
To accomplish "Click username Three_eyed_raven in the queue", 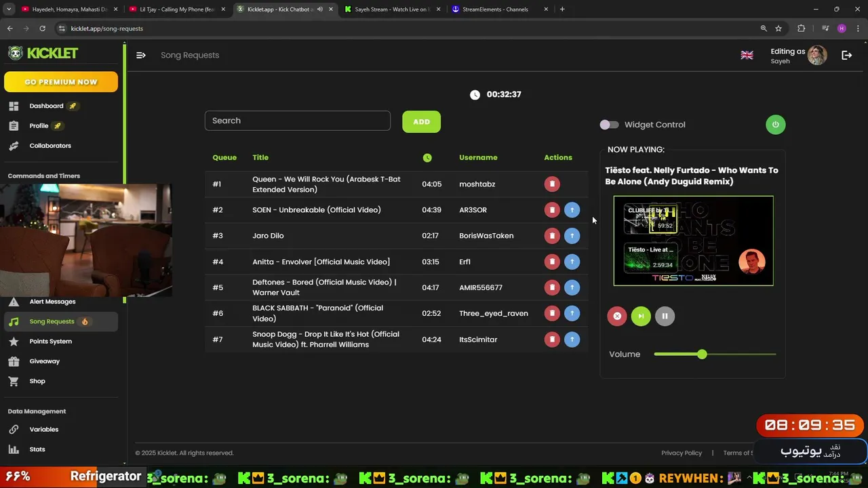I will (494, 313).
